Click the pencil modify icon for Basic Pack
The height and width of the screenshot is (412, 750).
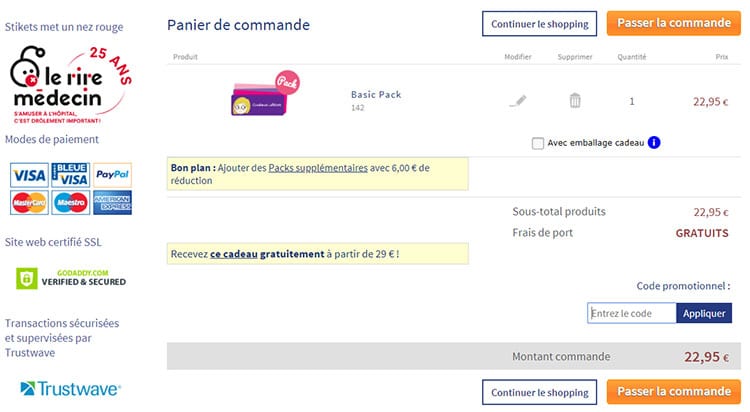click(x=517, y=100)
